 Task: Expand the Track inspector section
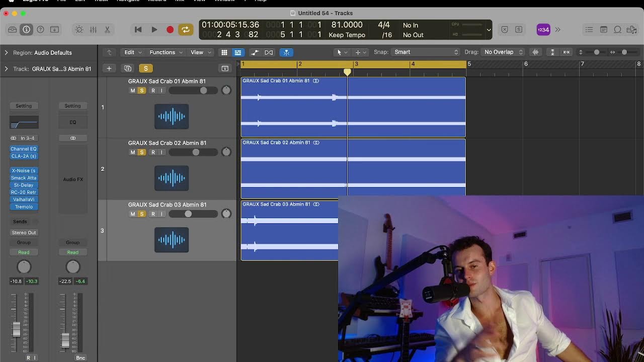[x=6, y=69]
